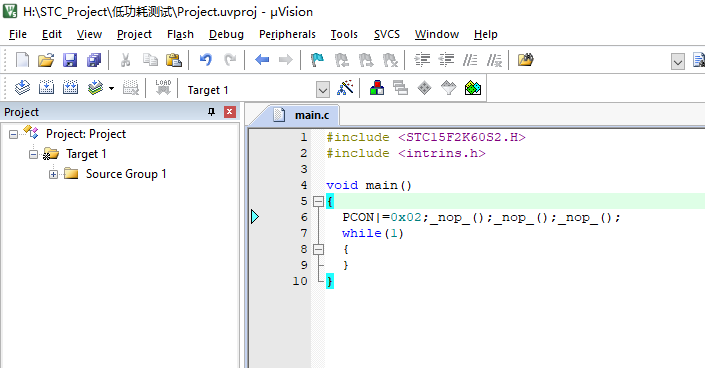Collapse the Target 1 tree node
This screenshot has height=368, width=705.
coord(33,154)
